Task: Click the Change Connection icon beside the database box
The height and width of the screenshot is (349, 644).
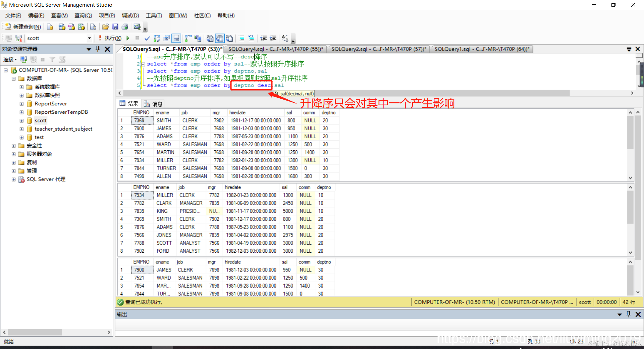Action: click(x=19, y=38)
